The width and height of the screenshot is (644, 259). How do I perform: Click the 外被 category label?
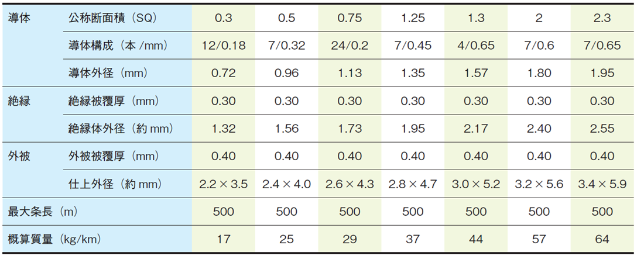[x=20, y=156]
